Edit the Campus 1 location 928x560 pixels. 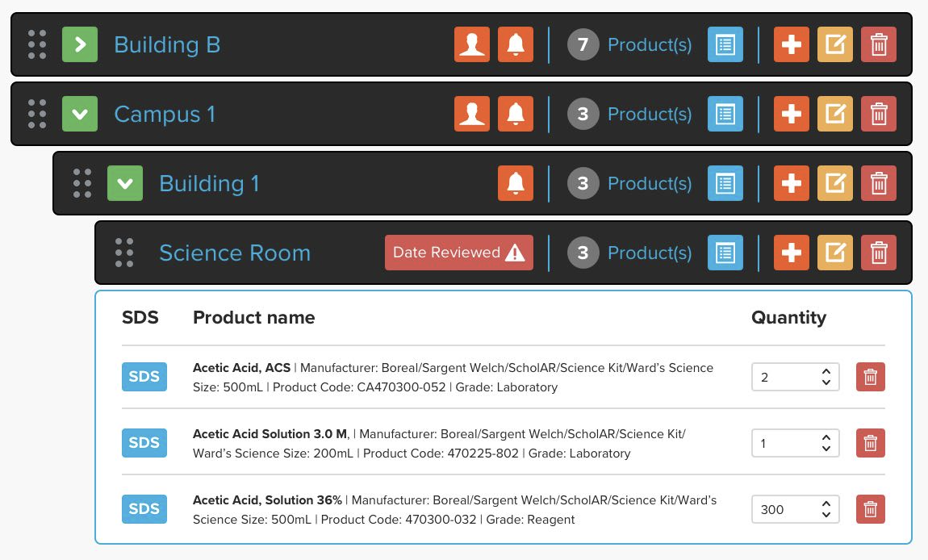(835, 114)
